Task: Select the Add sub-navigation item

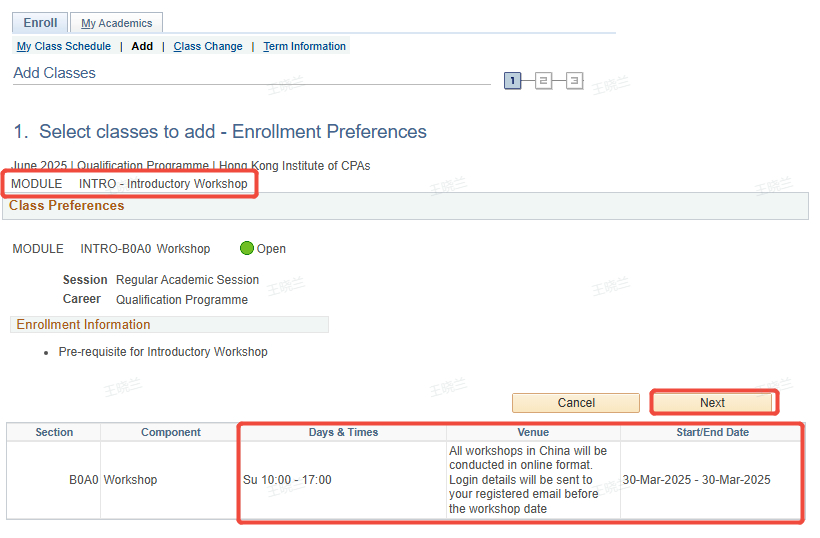Action: point(142,46)
